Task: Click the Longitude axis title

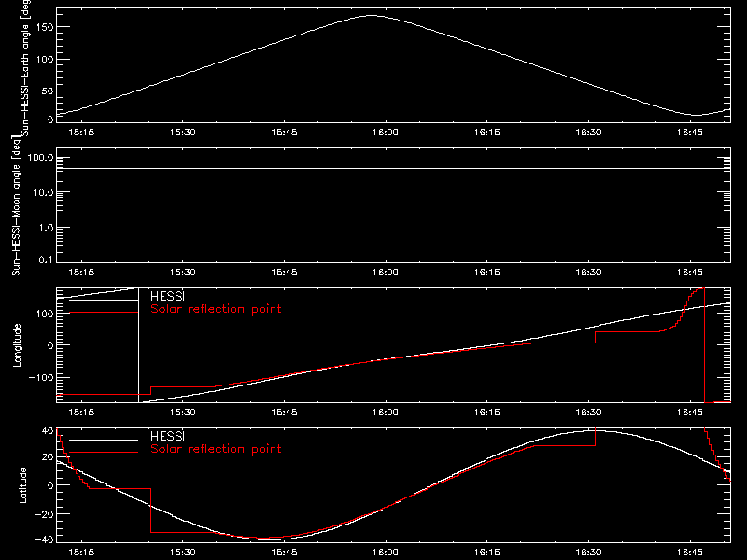Action: (x=17, y=345)
